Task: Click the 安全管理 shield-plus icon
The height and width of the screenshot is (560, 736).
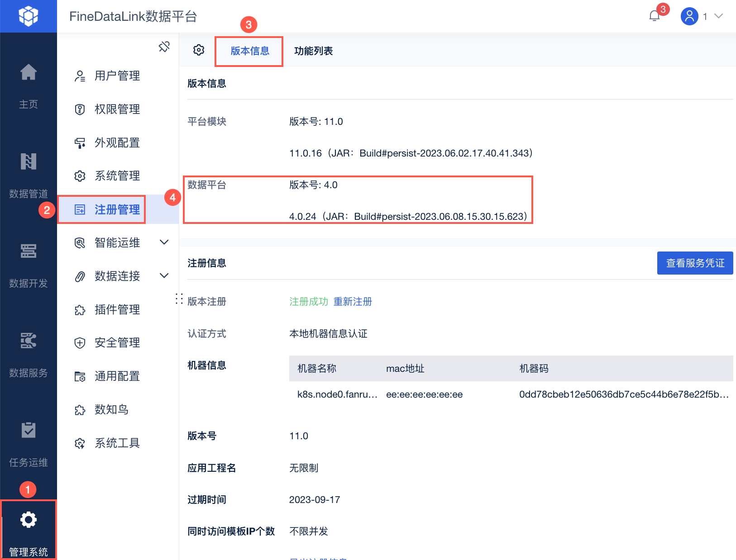Action: [x=80, y=343]
